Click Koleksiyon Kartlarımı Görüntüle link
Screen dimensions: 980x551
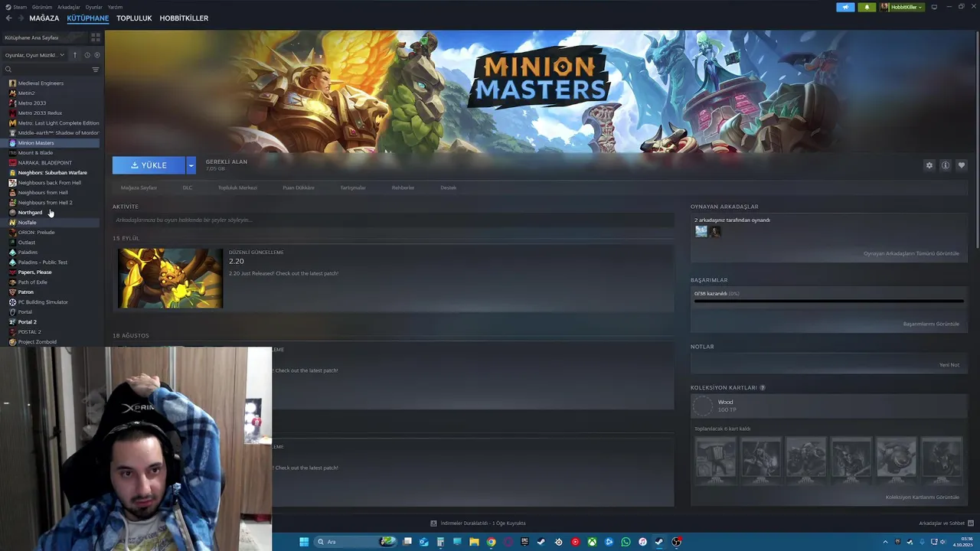point(923,497)
